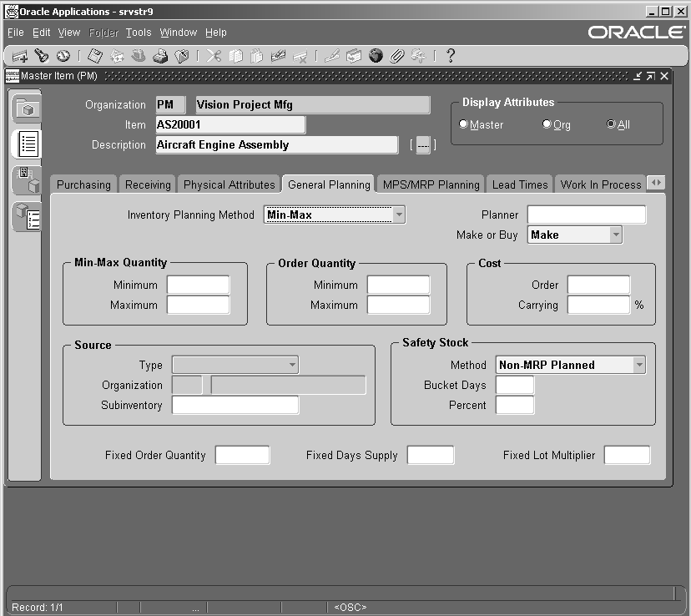
Task: Click the Fixed Days Supply field
Action: point(431,455)
